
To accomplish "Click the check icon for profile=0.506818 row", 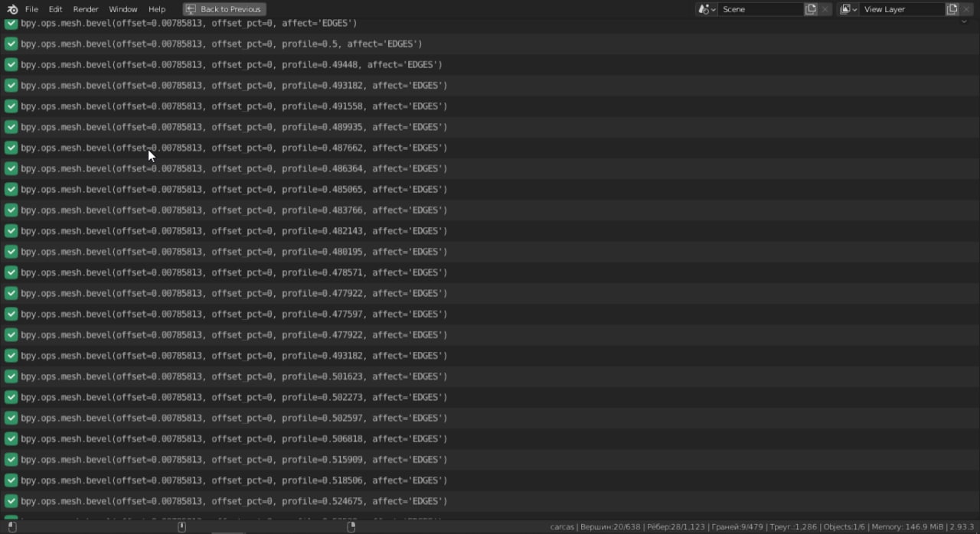I will 11,438.
